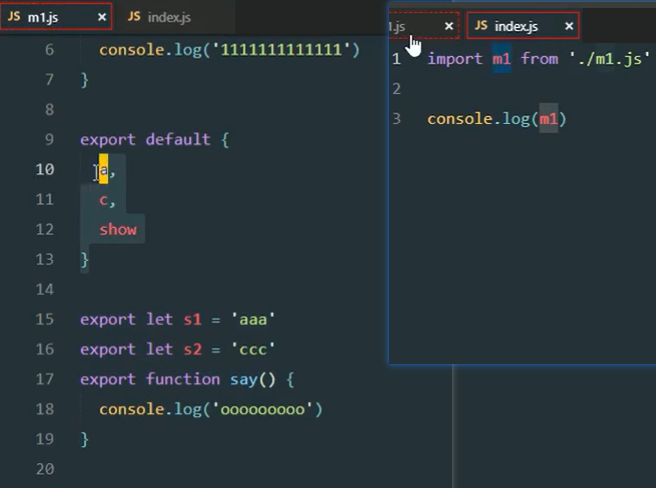Click the JS file icon on m1.js tab
The width and height of the screenshot is (656, 488).
[14, 16]
